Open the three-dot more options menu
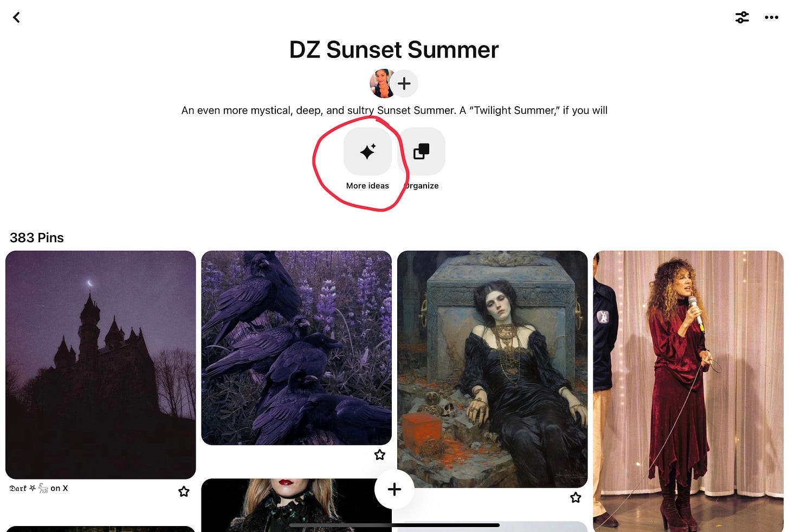 pos(771,17)
